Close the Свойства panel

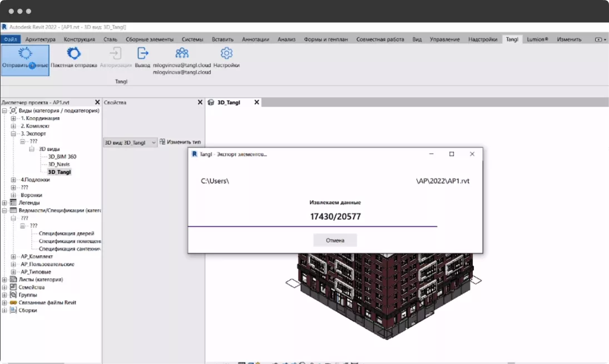click(x=200, y=102)
